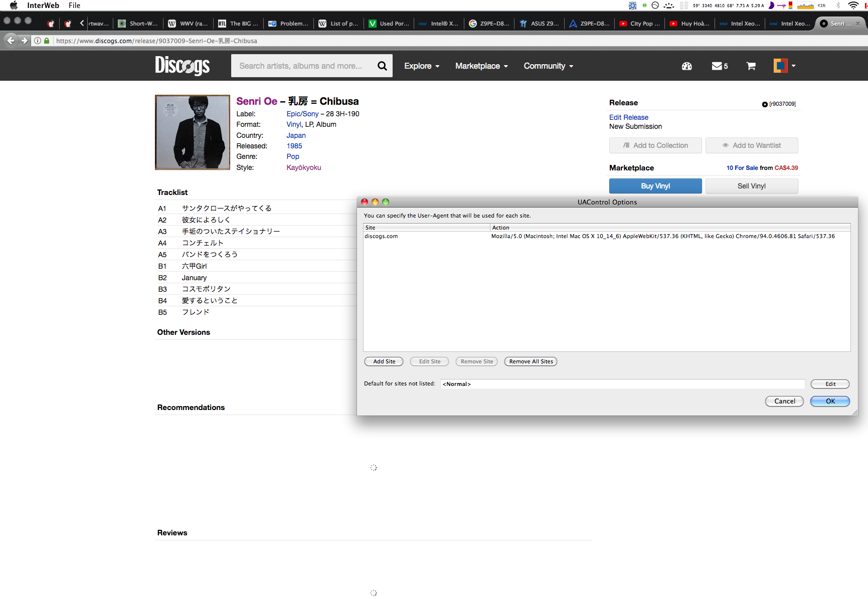Open the inbox envelope with 5 messages
Viewport: 868px width, 599px height.
(x=720, y=66)
